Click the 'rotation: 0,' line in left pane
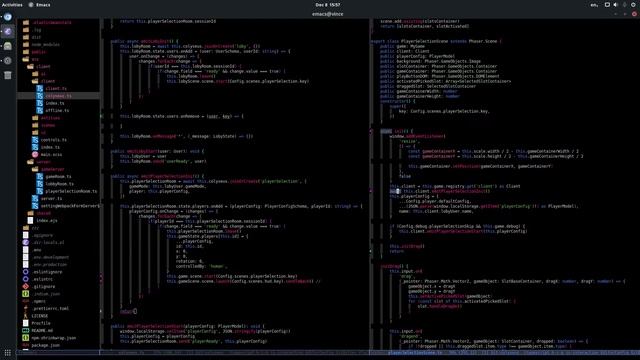 tap(190, 261)
